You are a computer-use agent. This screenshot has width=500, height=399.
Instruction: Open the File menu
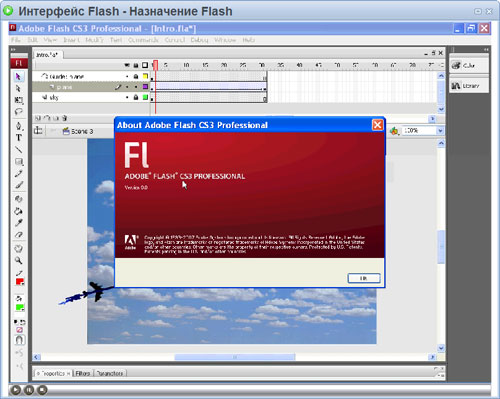15,40
